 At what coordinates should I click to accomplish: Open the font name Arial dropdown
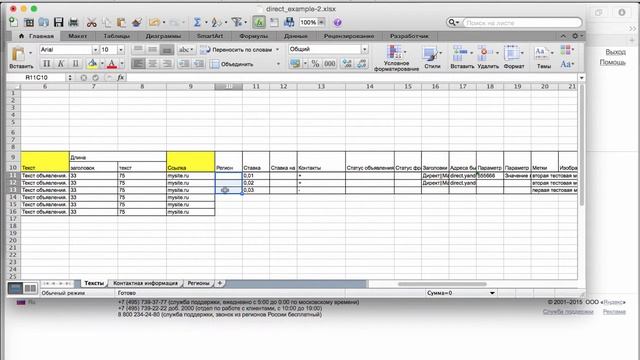(x=95, y=50)
